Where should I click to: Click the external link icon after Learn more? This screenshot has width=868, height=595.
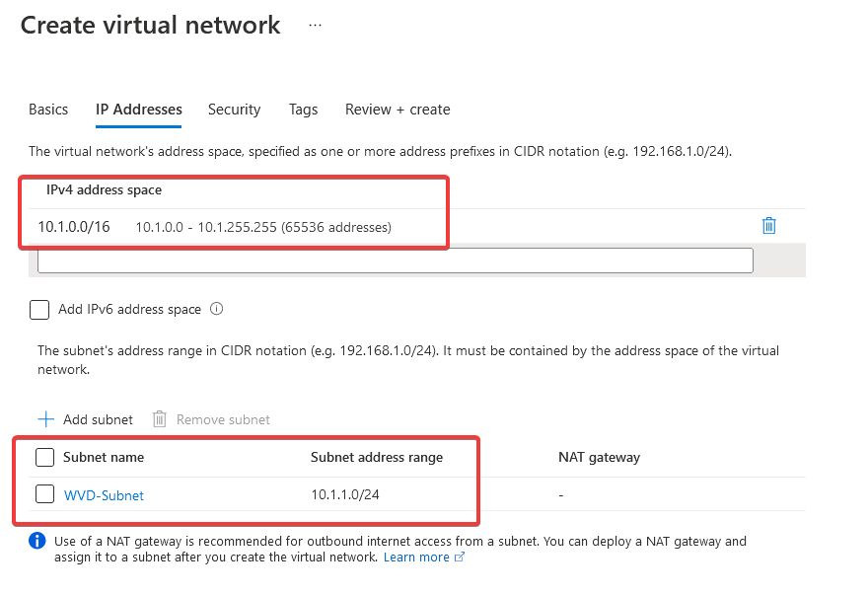tap(460, 557)
